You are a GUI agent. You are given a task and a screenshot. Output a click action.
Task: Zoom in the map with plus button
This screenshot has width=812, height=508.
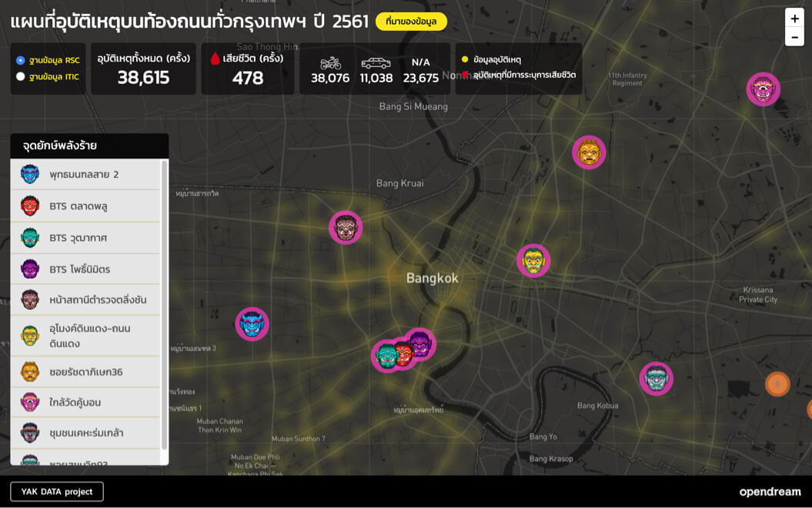pos(794,18)
